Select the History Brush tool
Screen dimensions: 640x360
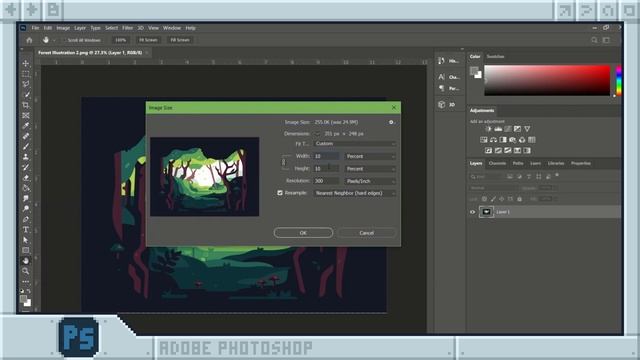(26, 167)
